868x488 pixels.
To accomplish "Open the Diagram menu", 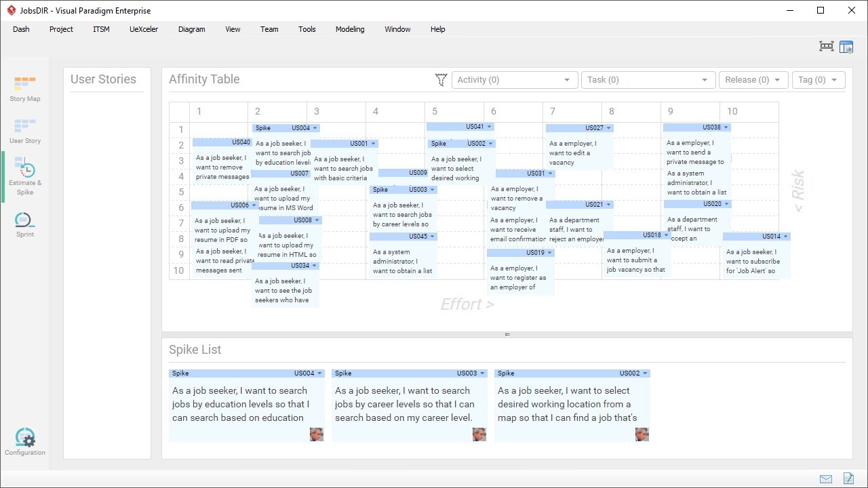I will tap(191, 29).
